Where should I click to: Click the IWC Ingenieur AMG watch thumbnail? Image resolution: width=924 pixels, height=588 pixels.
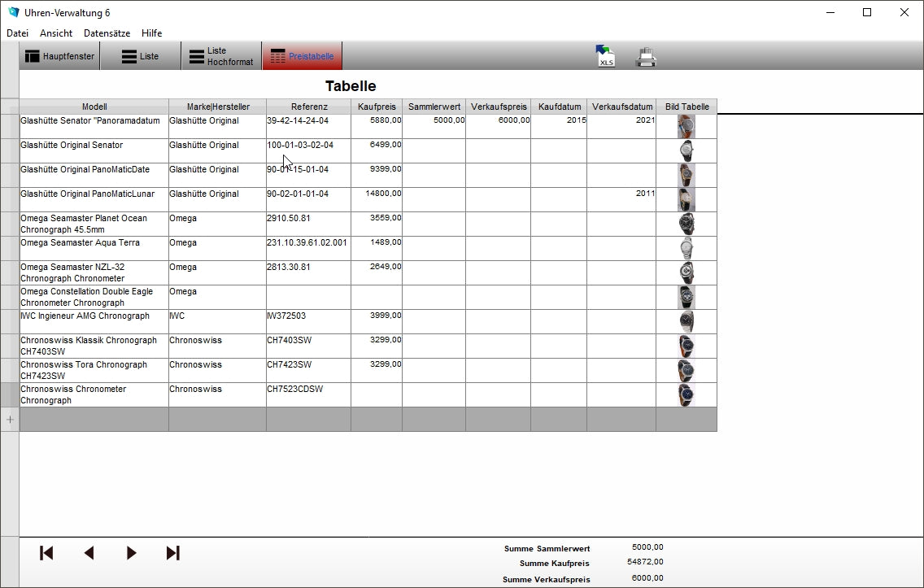[x=686, y=321]
